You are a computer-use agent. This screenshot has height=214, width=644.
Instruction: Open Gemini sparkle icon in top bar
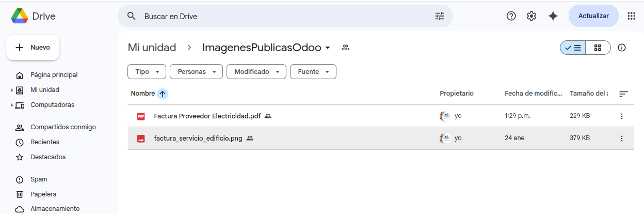pos(553,16)
